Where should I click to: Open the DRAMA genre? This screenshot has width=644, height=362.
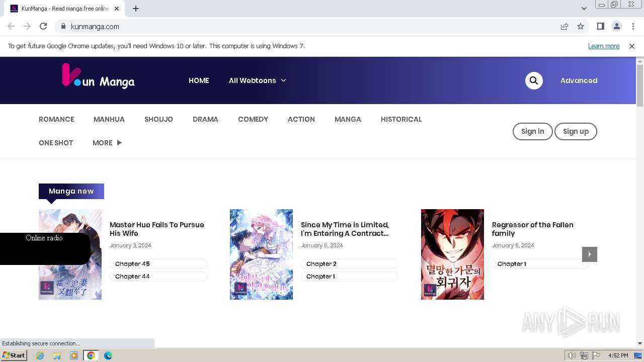click(x=205, y=119)
